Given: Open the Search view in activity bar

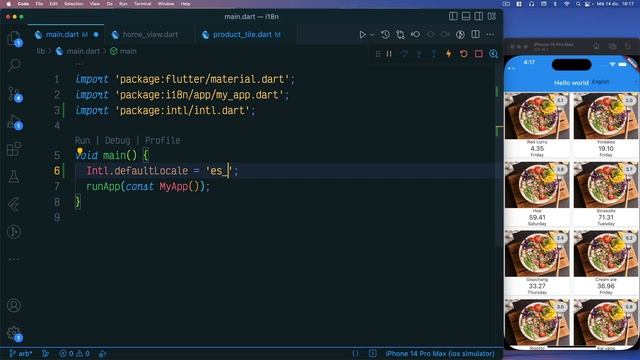Looking at the screenshot, I should tap(14, 64).
